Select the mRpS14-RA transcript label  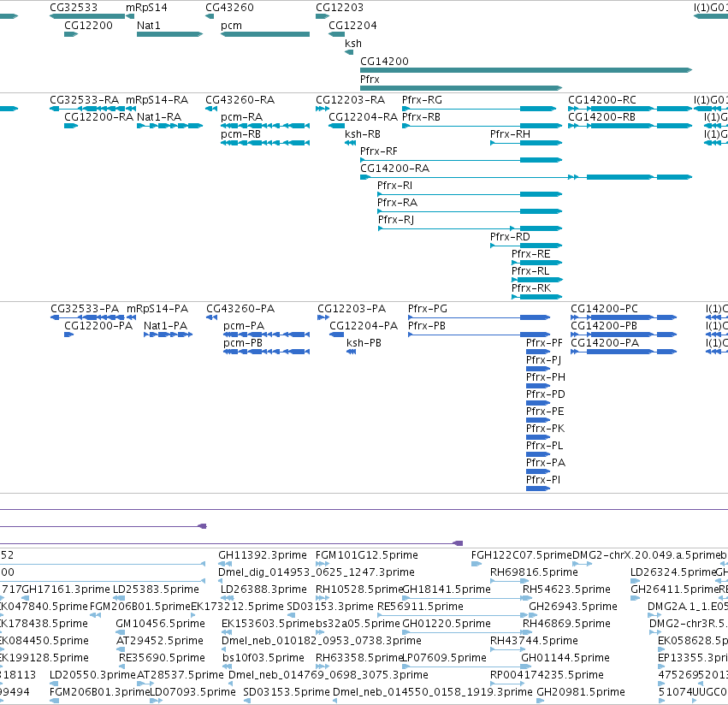tap(157, 100)
